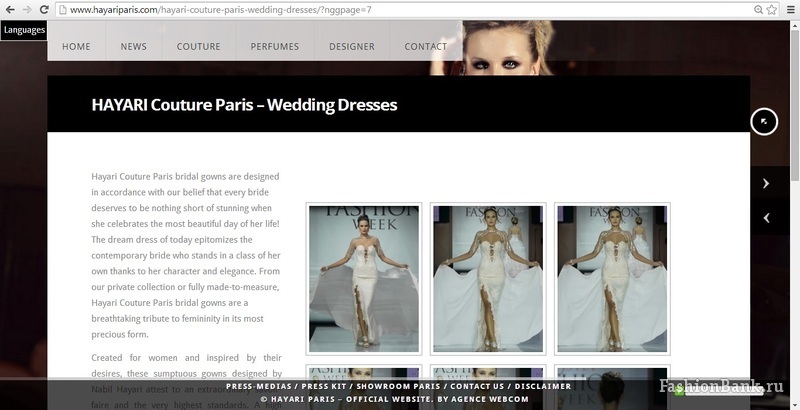Click the page icon beside the URL
The width and height of the screenshot is (800, 410).
click(63, 10)
